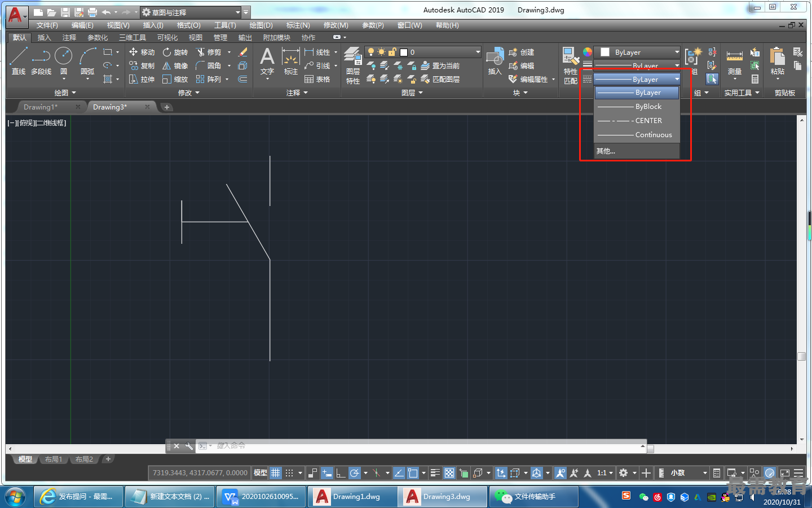Click the Undo arrow in quick access toolbar

pos(107,12)
